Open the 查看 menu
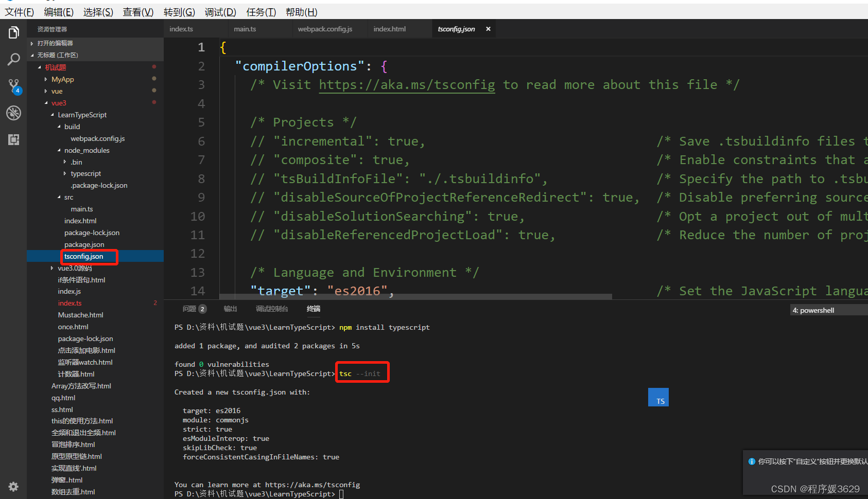Image resolution: width=868 pixels, height=499 pixels. pyautogui.click(x=137, y=11)
